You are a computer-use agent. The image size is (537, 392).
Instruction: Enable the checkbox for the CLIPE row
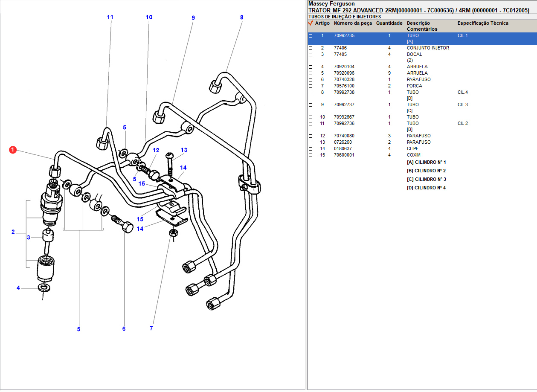[311, 149]
